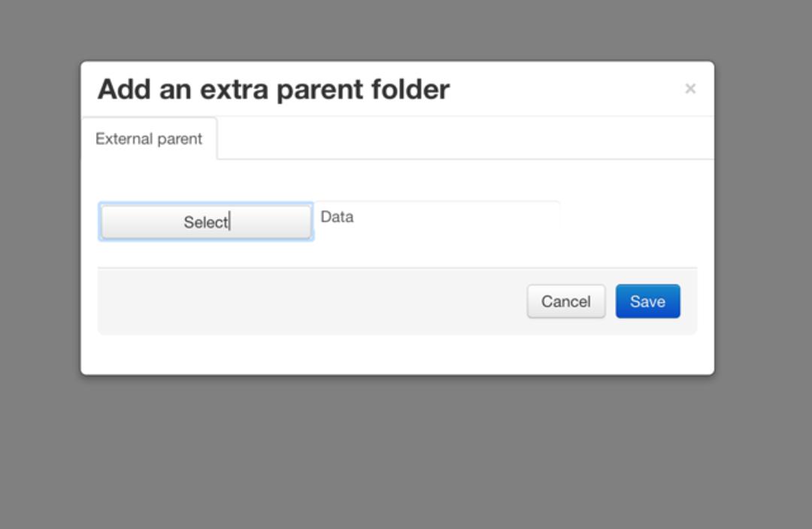Click the blue Save button

click(x=648, y=301)
